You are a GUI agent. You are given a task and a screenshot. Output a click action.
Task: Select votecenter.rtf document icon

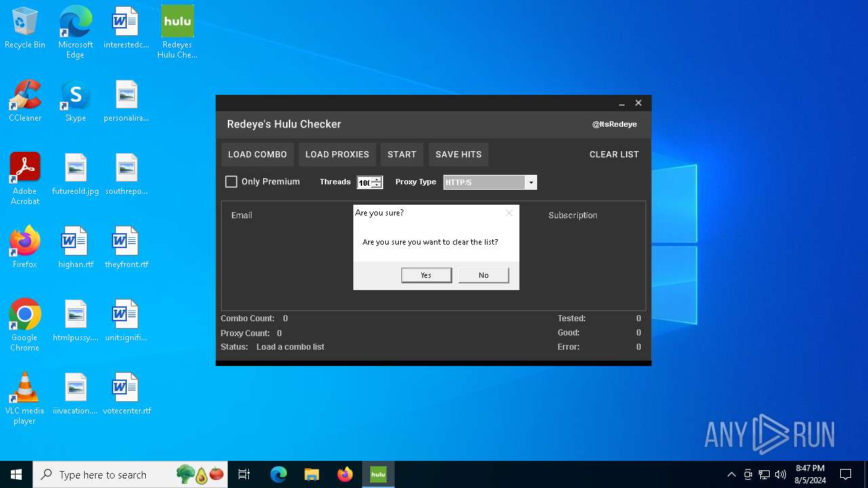coord(126,394)
